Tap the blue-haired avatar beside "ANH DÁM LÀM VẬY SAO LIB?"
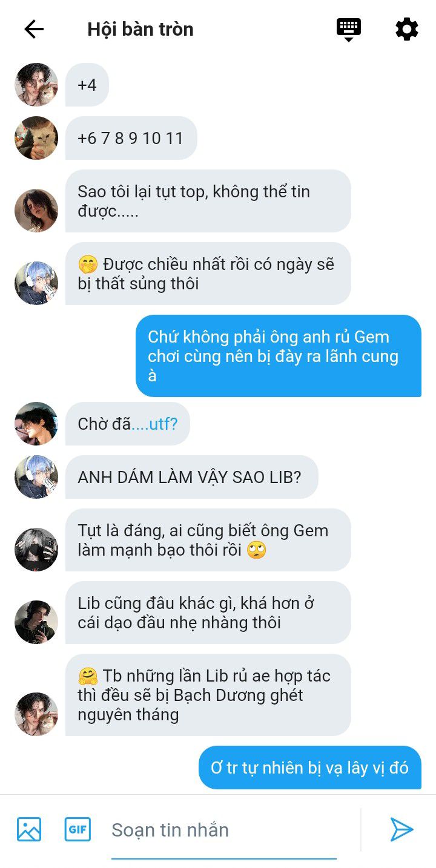436x868 pixels. coord(36,477)
